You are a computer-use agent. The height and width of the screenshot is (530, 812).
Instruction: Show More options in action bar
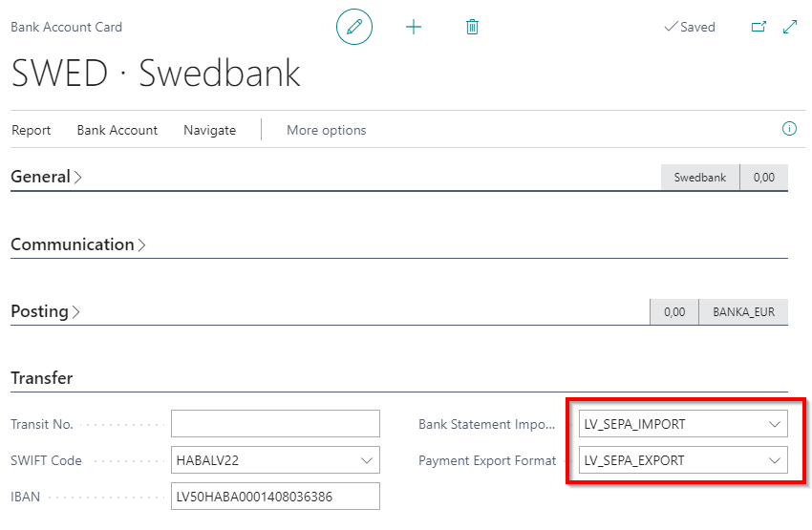click(x=327, y=130)
